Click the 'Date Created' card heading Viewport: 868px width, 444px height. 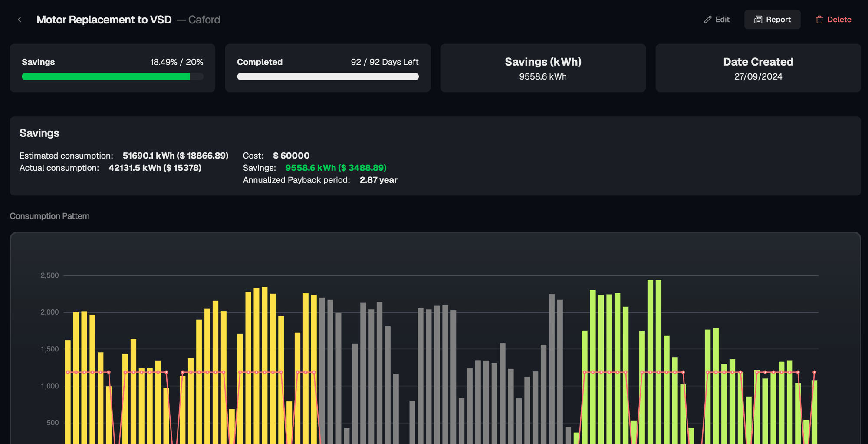pyautogui.click(x=758, y=62)
